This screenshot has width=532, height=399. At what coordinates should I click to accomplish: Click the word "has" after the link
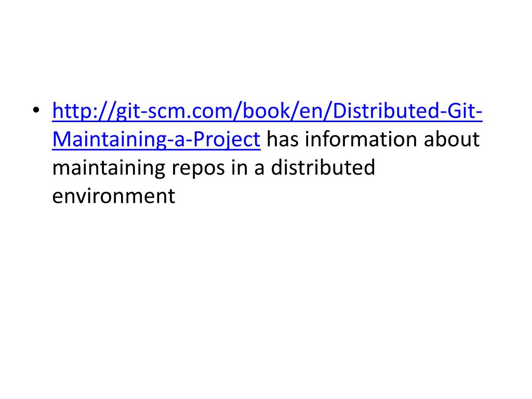point(283,140)
